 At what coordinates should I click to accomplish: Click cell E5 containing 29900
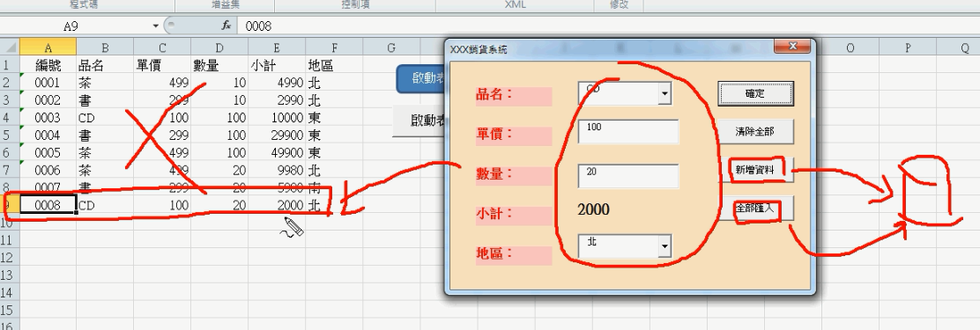[277, 135]
